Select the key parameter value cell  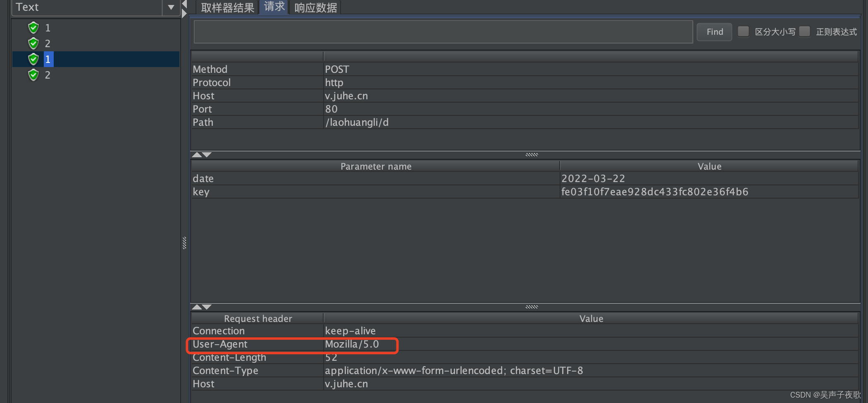[x=709, y=192]
